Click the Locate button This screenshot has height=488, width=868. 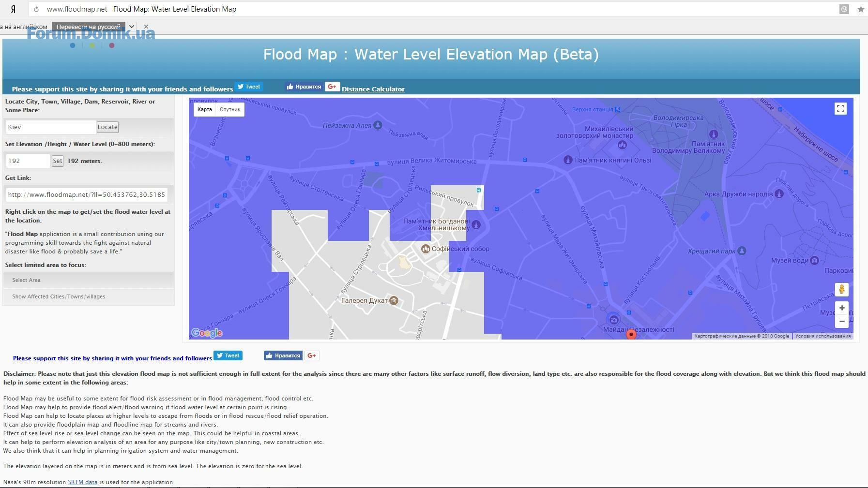[107, 127]
